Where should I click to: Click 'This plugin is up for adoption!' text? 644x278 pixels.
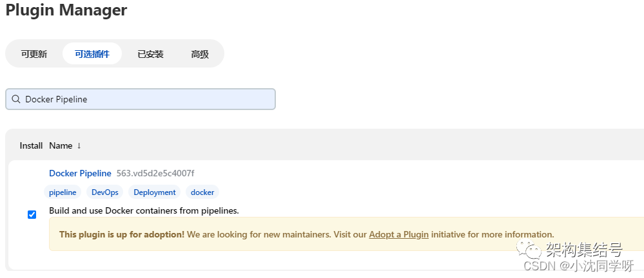(x=122, y=234)
